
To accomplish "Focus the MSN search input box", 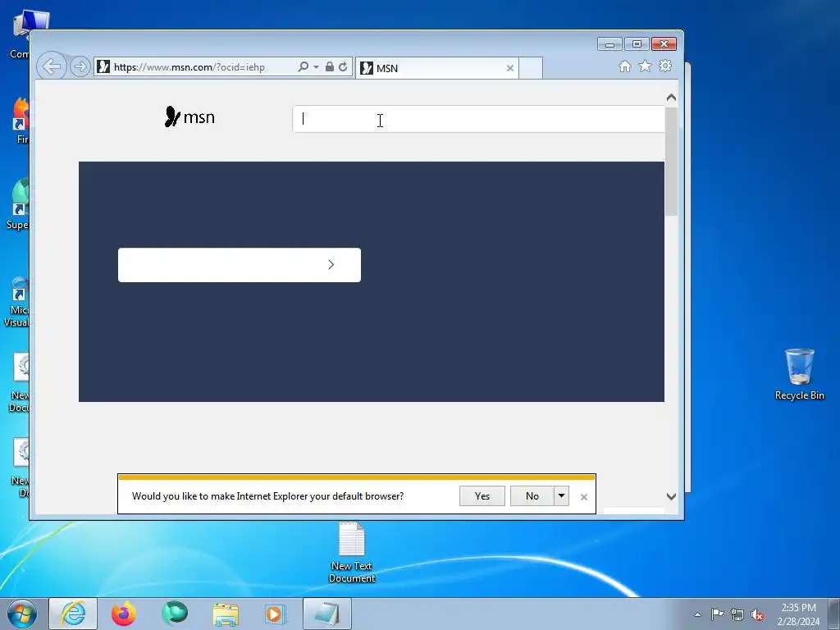I will [x=478, y=119].
